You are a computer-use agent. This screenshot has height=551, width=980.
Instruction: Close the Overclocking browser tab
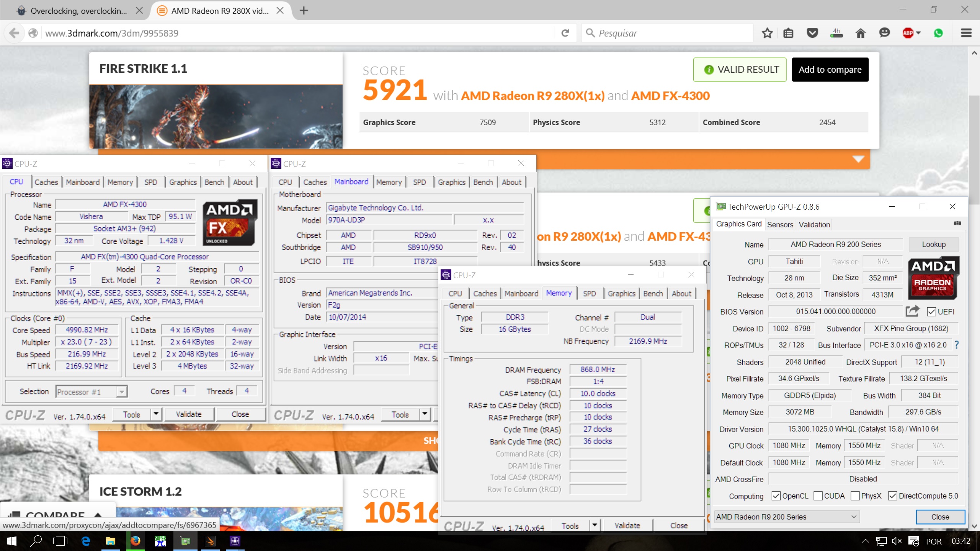click(x=139, y=10)
